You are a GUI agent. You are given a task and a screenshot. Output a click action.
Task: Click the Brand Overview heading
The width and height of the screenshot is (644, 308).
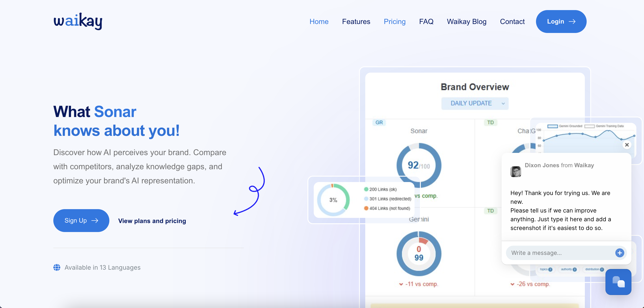point(475,87)
